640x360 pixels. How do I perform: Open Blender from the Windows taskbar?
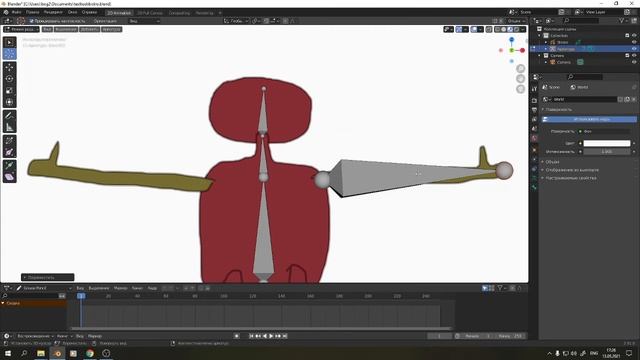click(x=58, y=353)
